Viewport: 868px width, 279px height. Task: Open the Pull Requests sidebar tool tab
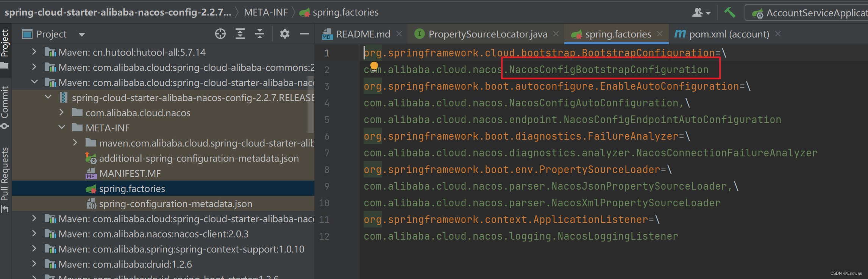[5, 180]
